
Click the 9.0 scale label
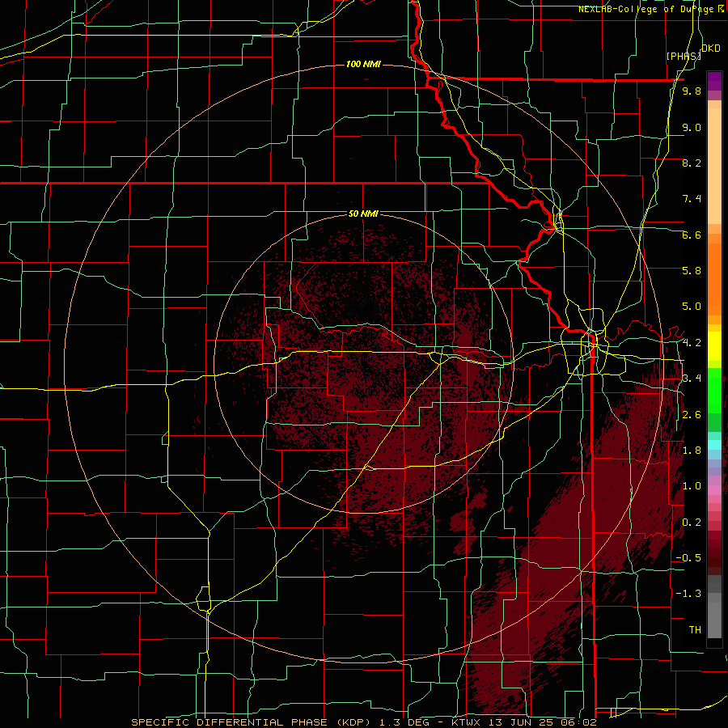[x=692, y=127]
